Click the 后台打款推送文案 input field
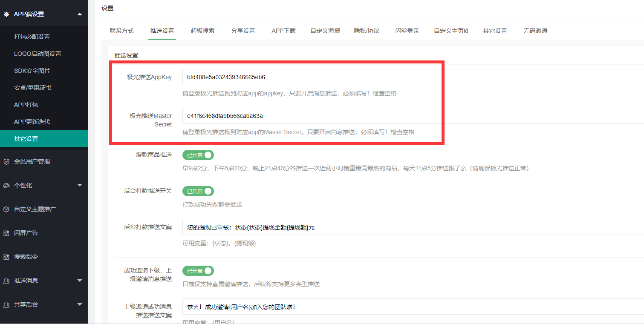 pos(413,227)
